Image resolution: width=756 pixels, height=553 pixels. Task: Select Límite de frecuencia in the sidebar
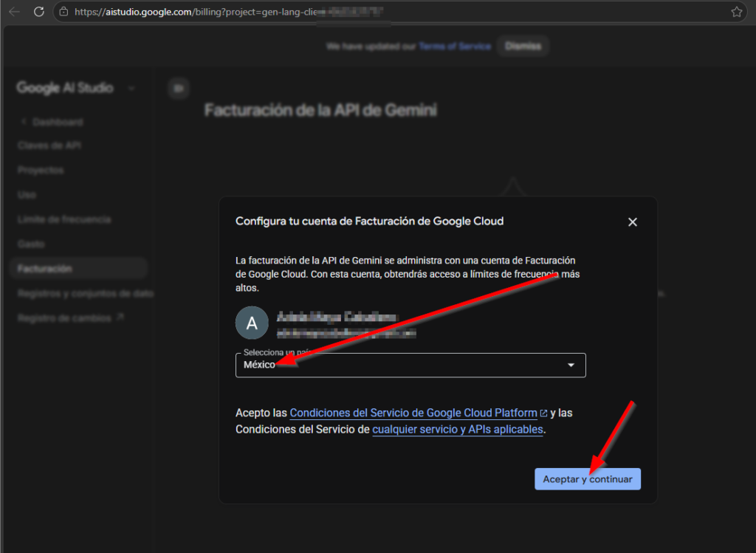click(64, 219)
